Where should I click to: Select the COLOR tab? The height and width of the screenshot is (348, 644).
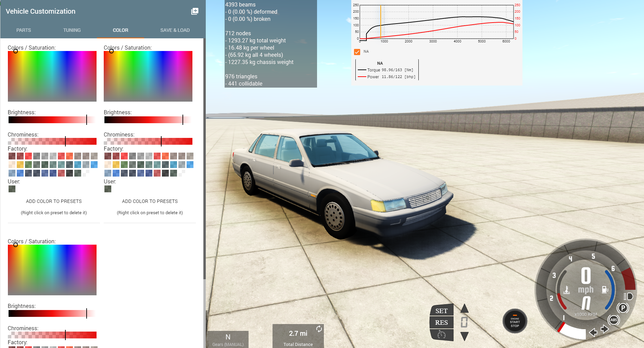click(121, 30)
